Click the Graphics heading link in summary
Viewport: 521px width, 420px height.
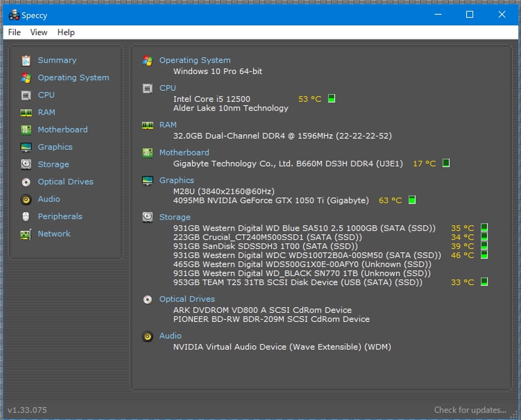[177, 181]
